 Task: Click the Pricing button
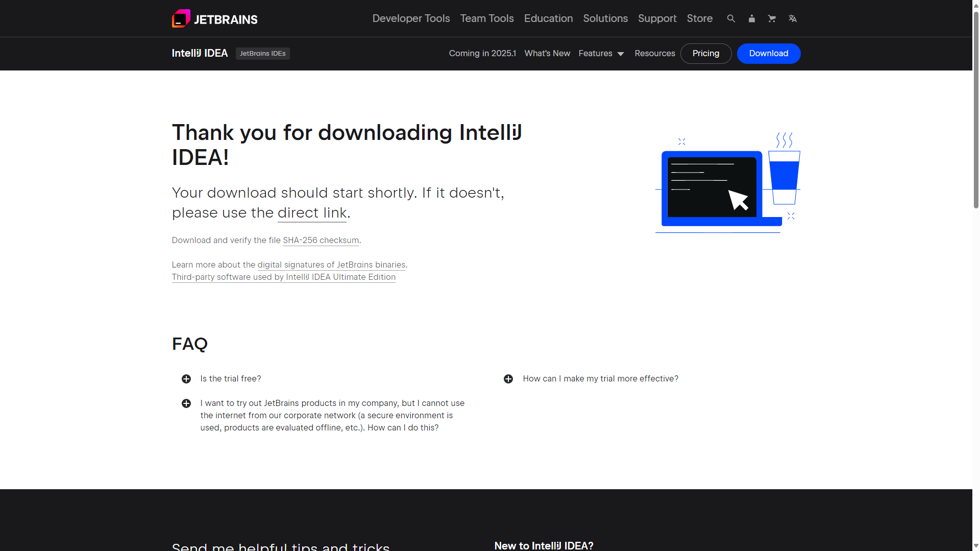coord(706,53)
